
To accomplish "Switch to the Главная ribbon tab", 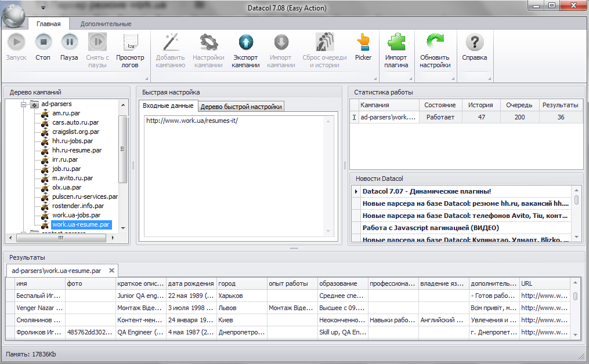I will click(x=49, y=24).
